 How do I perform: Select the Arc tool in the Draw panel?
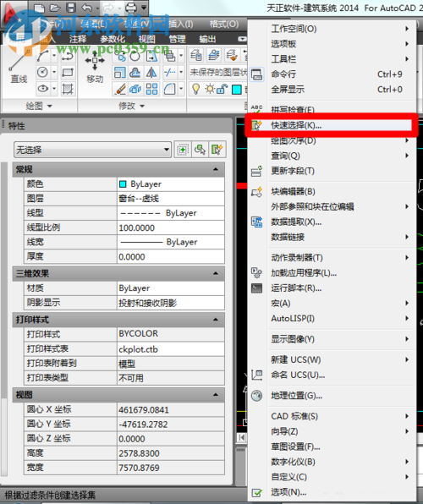[x=43, y=56]
